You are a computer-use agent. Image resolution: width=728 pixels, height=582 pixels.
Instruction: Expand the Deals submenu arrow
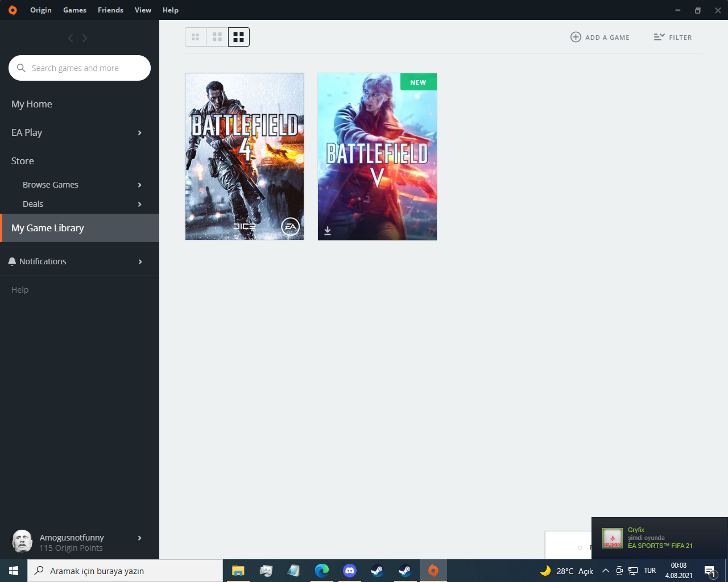pos(140,205)
